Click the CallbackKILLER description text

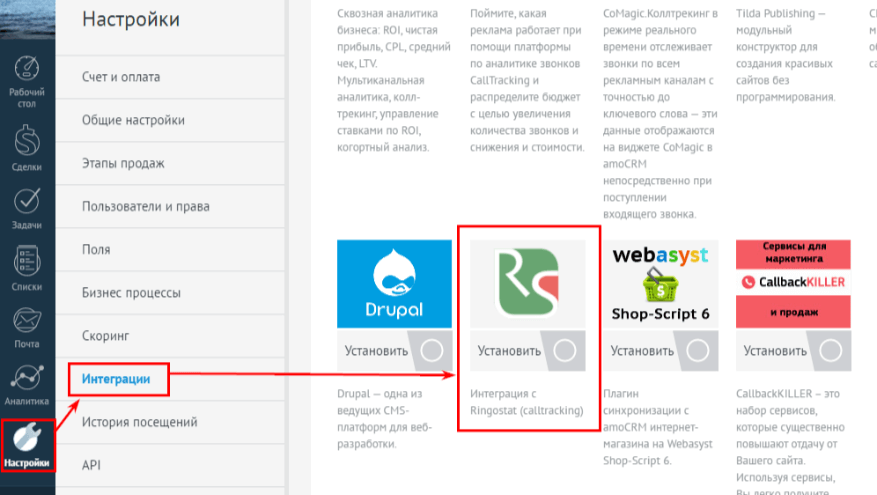pos(791,441)
